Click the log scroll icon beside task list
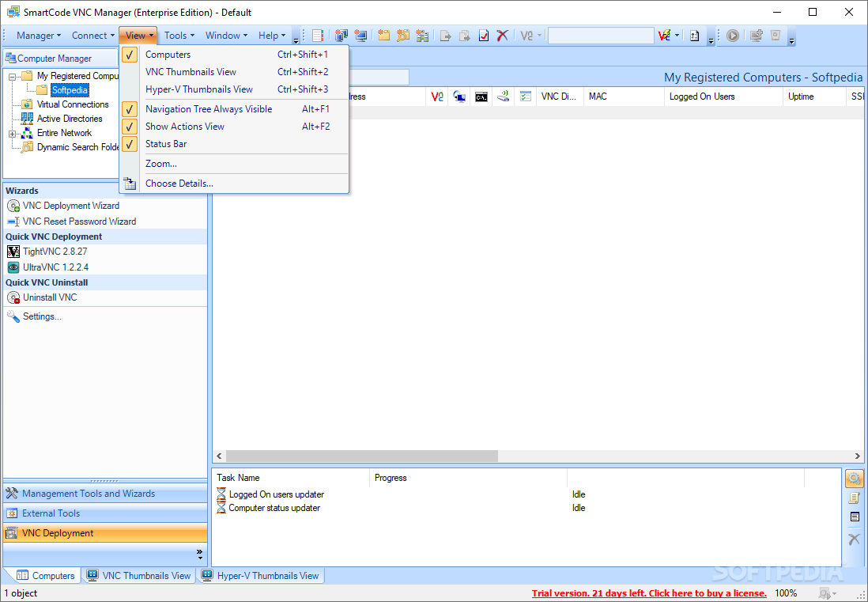Image resolution: width=868 pixels, height=602 pixels. (x=855, y=498)
